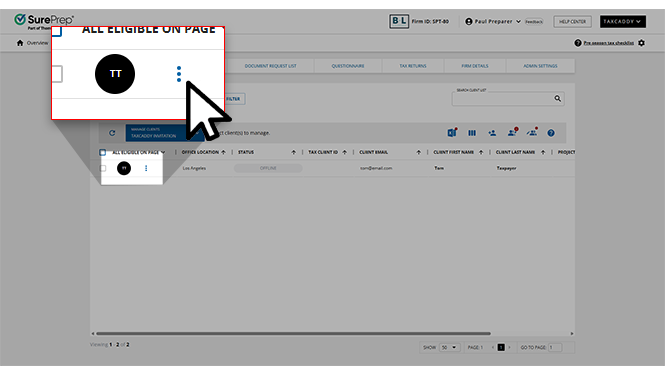
Task: Click first name Tom cell
Action: tap(439, 168)
